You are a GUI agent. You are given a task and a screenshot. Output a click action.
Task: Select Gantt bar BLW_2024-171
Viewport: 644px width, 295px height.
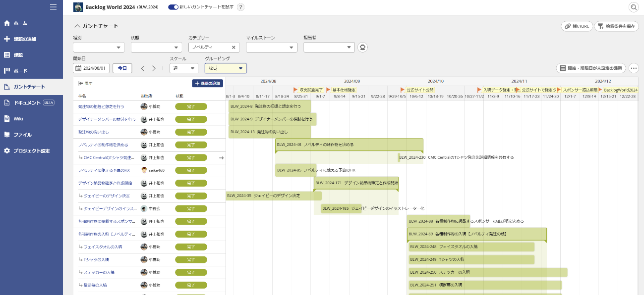pos(356,183)
